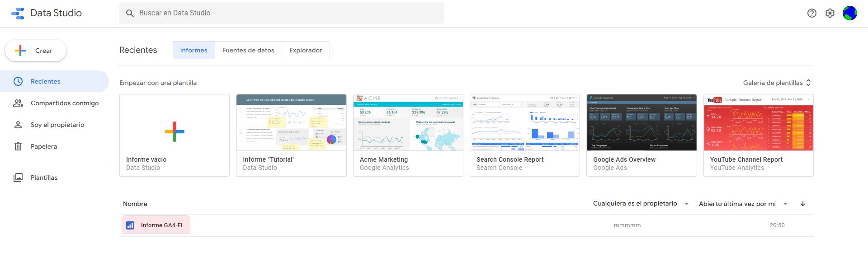
Task: Click the Recientes page heading
Action: (x=138, y=50)
